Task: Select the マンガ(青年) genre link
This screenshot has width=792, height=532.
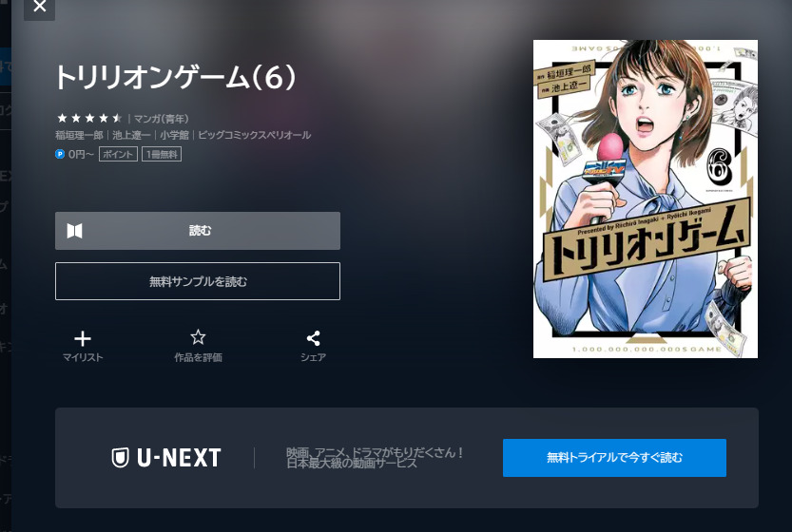Action: pos(161,119)
